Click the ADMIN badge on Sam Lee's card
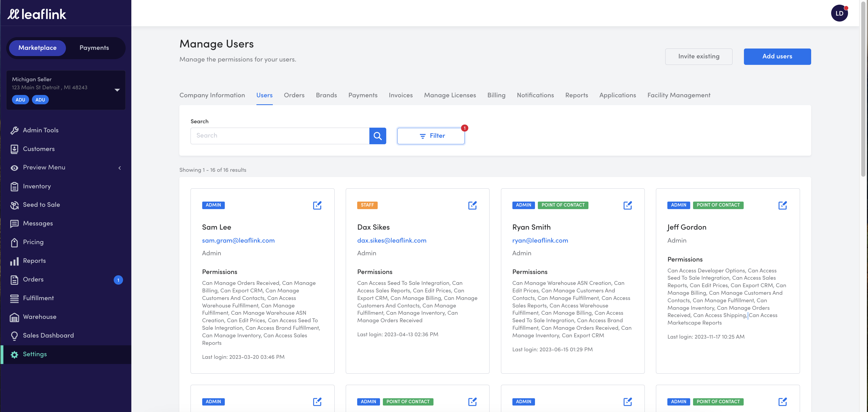The width and height of the screenshot is (868, 412). pos(213,205)
